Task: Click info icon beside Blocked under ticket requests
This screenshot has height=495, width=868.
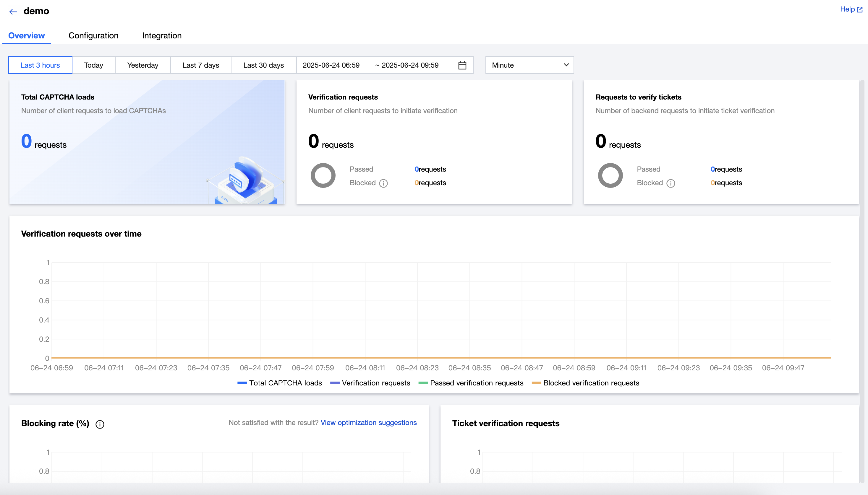Action: point(671,183)
